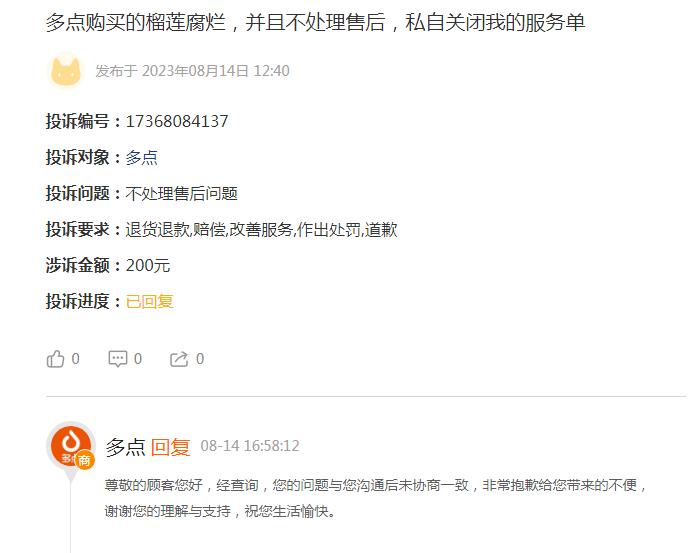
Task: Click the reply timestamp 08-14 16:58:12
Action: pos(250,446)
